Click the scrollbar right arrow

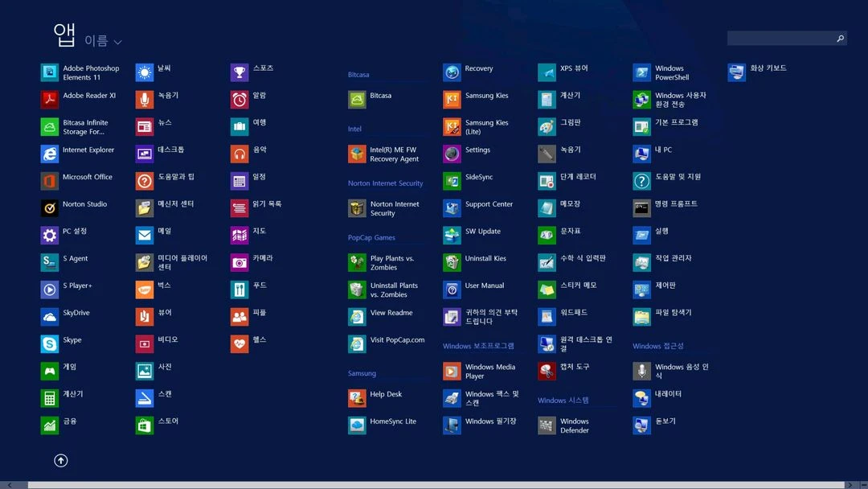[x=850, y=485]
